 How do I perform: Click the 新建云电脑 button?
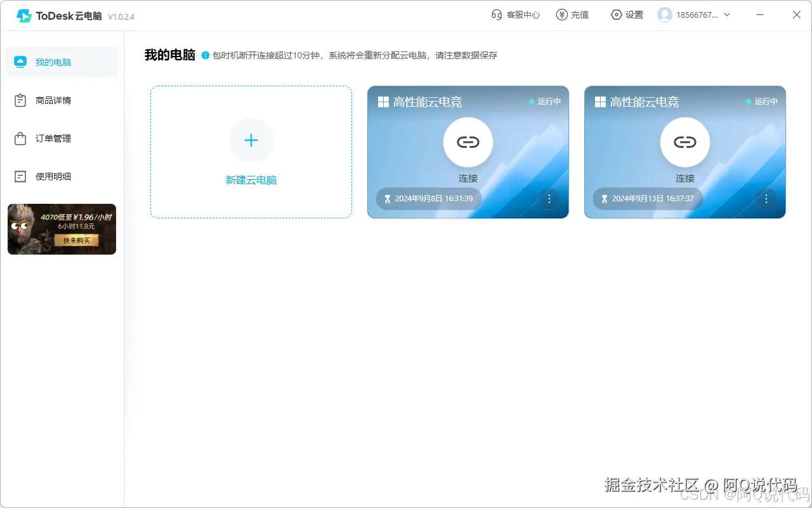(251, 180)
